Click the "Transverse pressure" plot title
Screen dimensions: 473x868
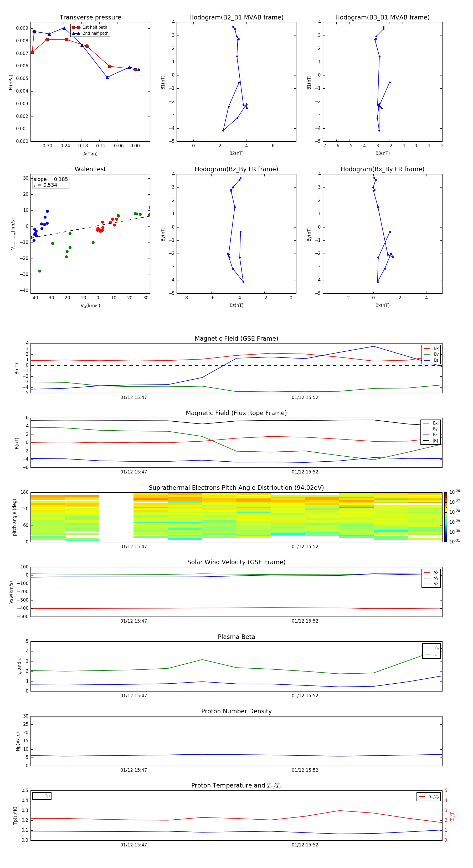click(x=90, y=18)
